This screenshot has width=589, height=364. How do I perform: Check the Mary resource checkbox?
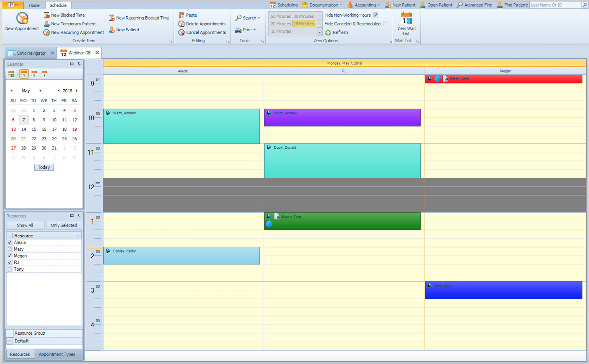tap(10, 249)
